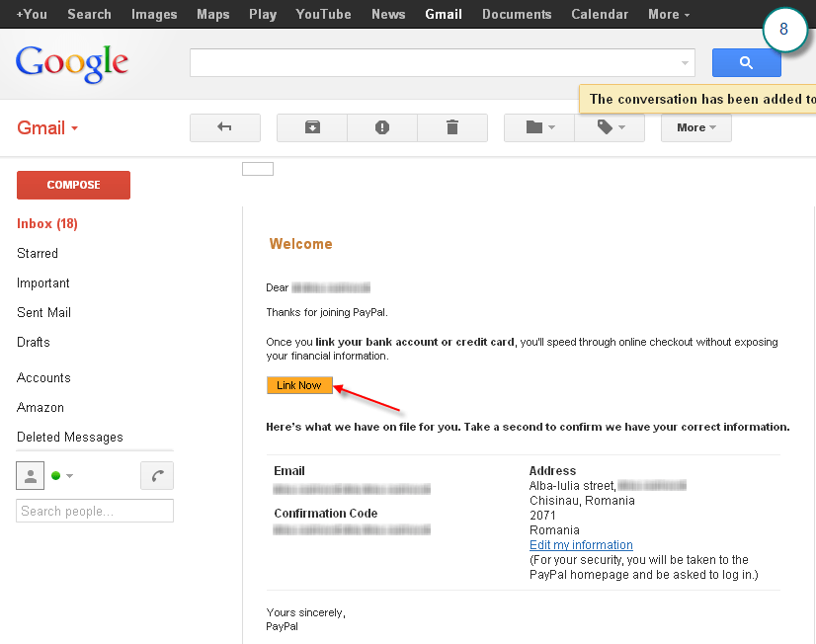This screenshot has height=644, width=816.
Task: Click the 'Chisinau, Romania' address line
Action: [582, 501]
